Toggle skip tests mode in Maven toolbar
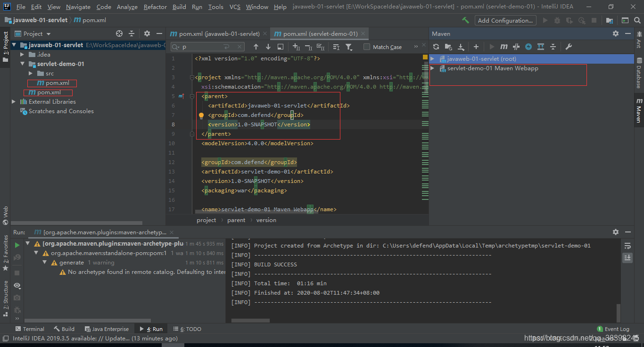The width and height of the screenshot is (644, 347). pyautogui.click(x=528, y=47)
